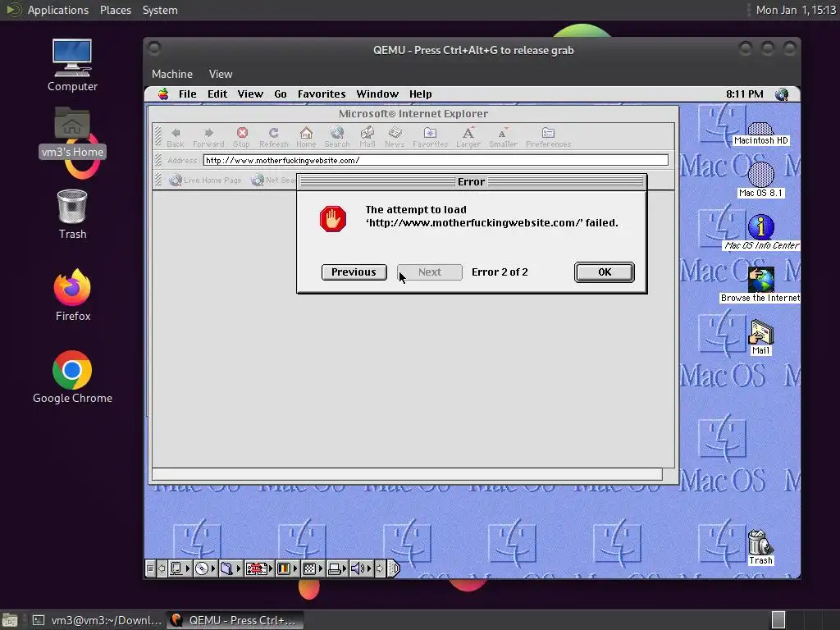Click the application switcher icon beside the clock
Screen dimensions: 840x630
782,94
